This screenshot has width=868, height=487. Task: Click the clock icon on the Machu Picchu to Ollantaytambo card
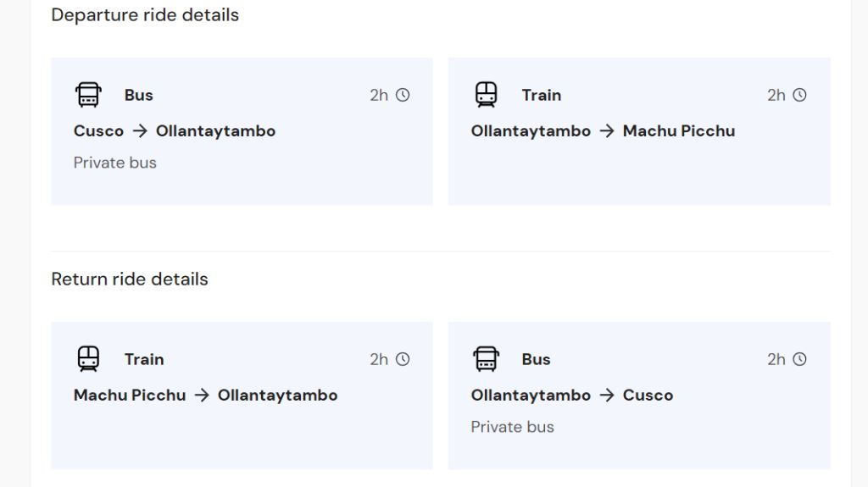(403, 359)
